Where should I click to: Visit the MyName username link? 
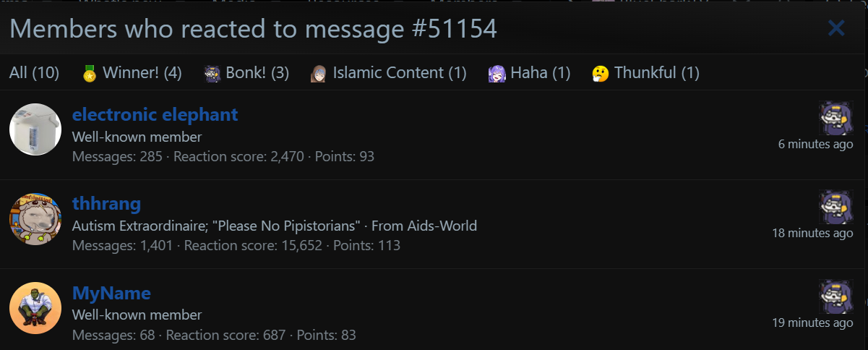[111, 293]
